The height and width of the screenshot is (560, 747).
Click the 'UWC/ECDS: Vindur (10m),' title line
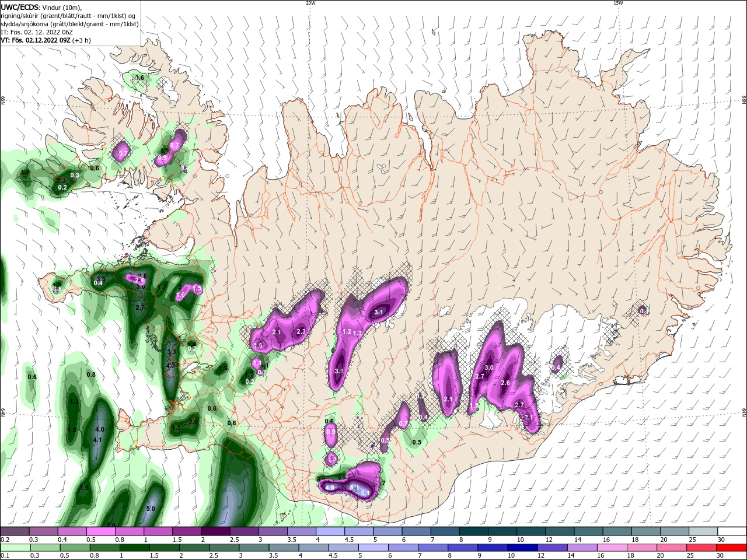click(41, 7)
